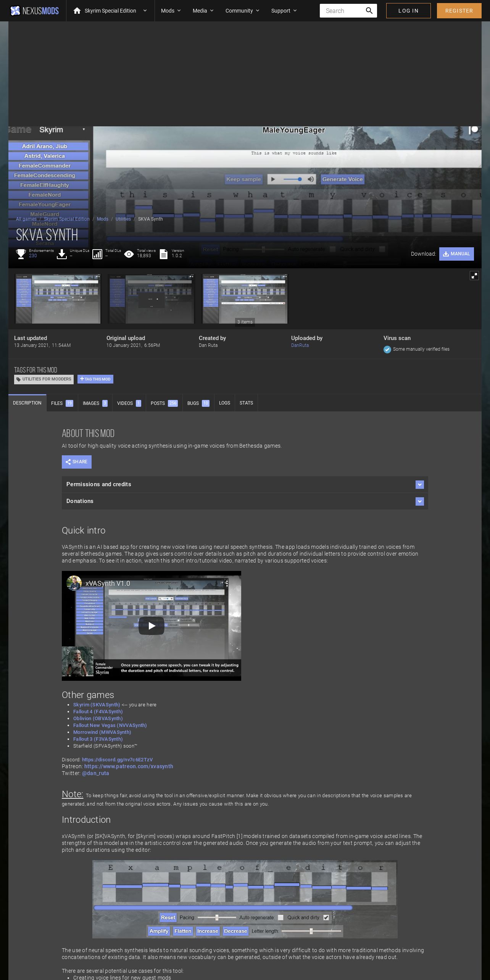Click the Mods breadcrumb link

click(103, 219)
